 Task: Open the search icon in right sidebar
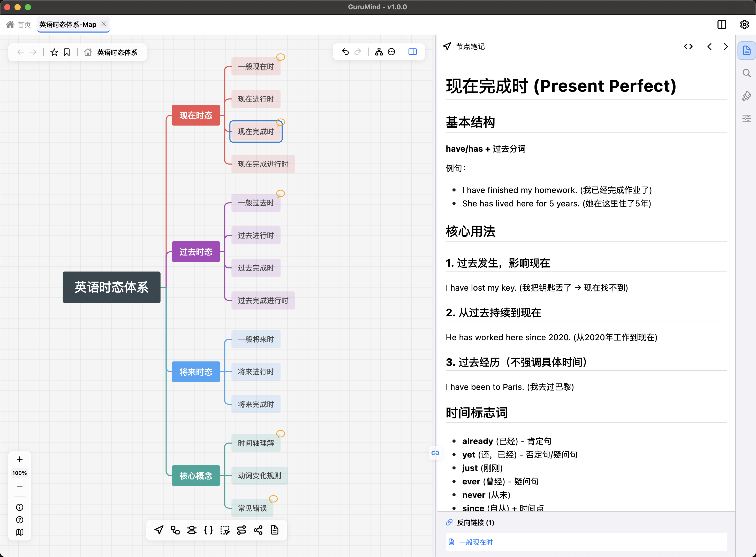tap(746, 73)
